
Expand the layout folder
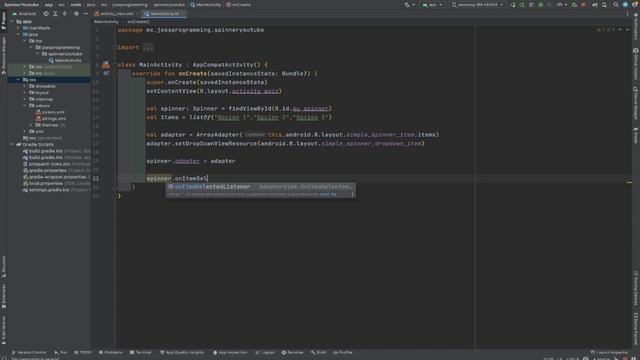(25, 93)
